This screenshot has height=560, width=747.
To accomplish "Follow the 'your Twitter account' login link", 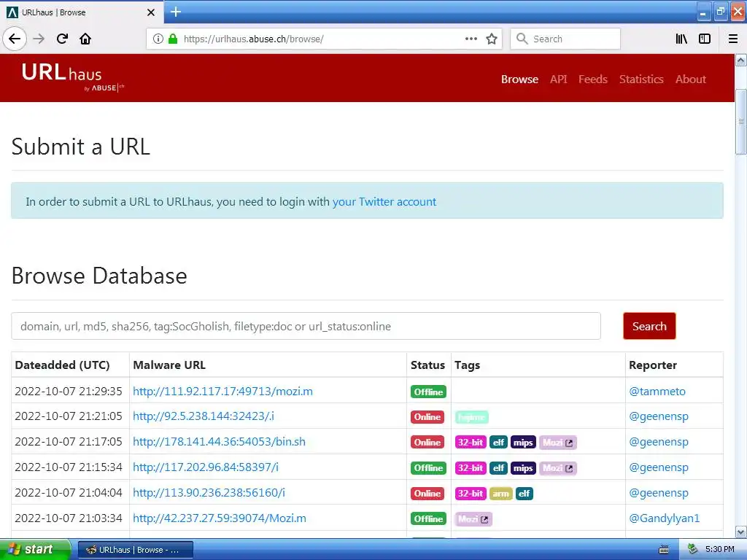I will coord(384,201).
